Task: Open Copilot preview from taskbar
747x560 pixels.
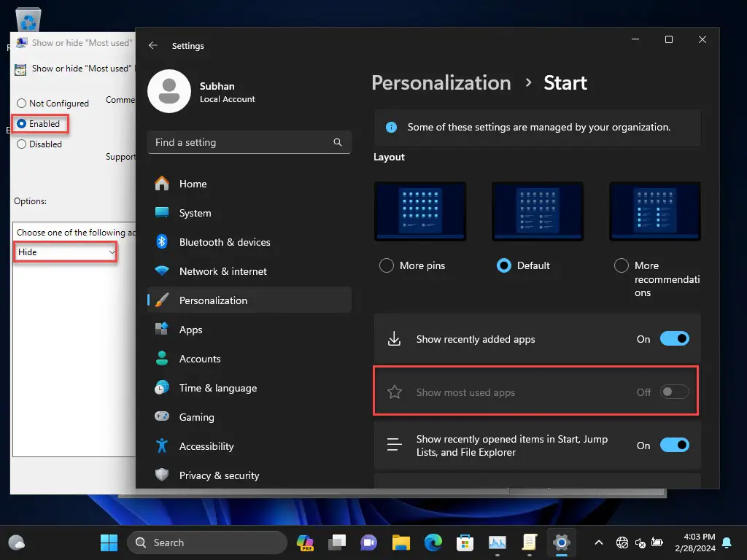Action: [305, 542]
